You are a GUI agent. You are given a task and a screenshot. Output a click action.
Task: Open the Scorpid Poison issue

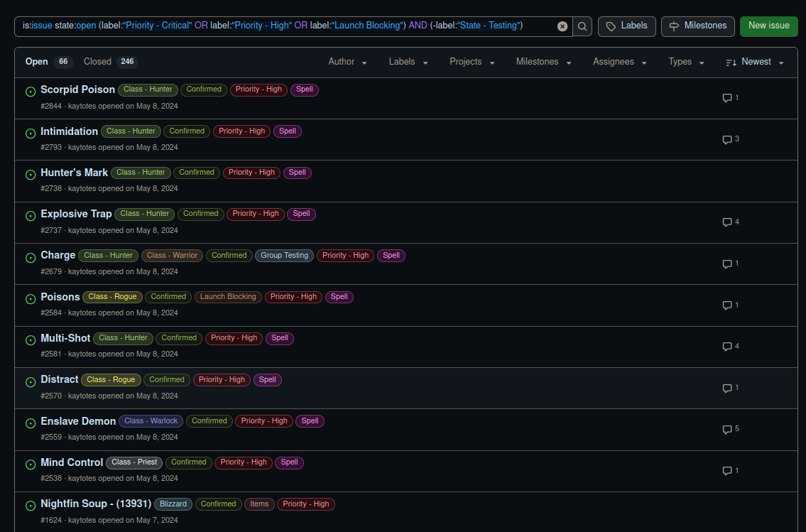(77, 89)
